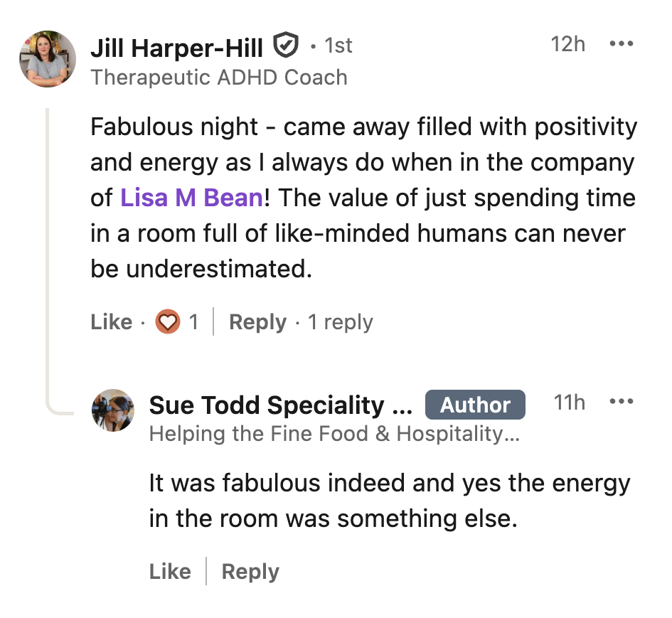
Task: Open the three-dot menu on Jill's comment
Action: pos(621,44)
